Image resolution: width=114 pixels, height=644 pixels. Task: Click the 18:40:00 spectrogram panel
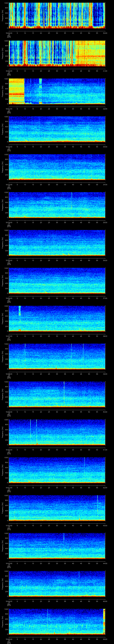click(x=57, y=432)
